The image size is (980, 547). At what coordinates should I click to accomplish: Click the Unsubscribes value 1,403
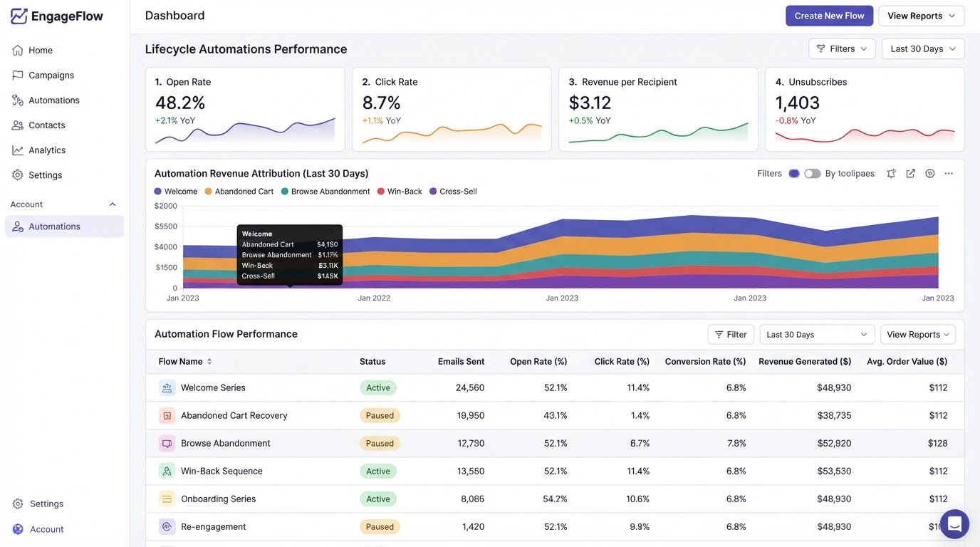point(797,103)
